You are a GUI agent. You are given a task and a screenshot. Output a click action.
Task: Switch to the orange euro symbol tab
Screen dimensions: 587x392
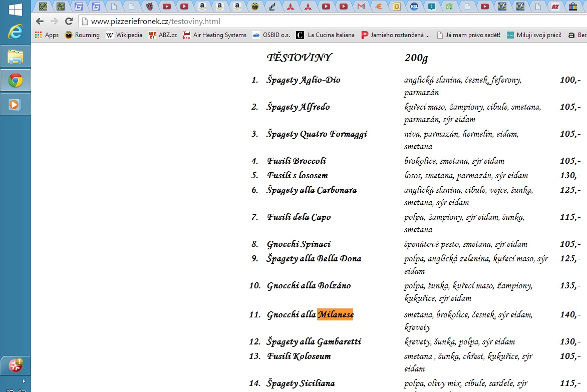[379, 7]
